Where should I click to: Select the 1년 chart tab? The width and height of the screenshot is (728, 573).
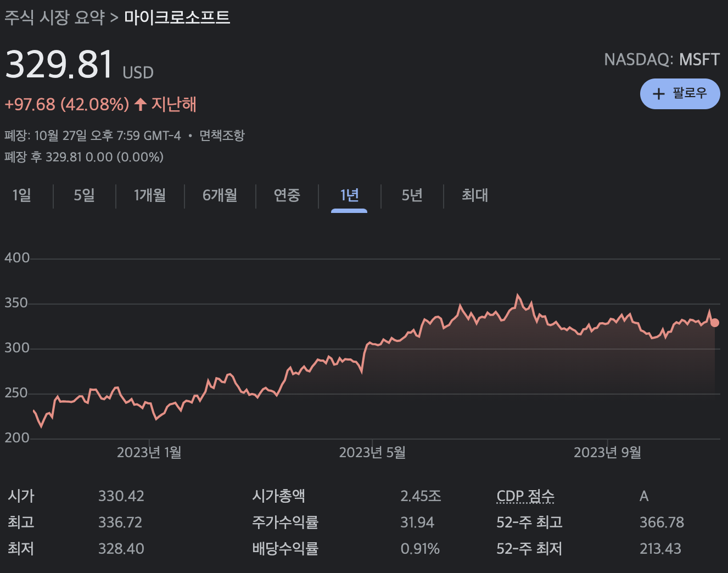[349, 195]
